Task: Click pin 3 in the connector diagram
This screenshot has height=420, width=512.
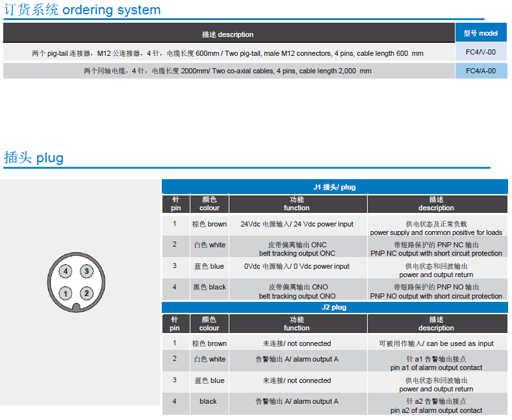Action: [86, 271]
